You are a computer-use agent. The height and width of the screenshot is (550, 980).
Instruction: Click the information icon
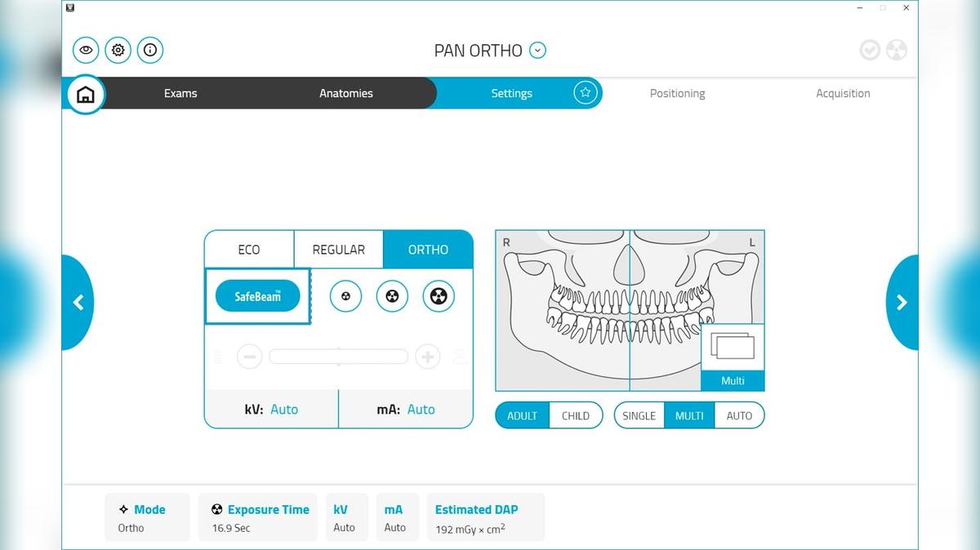[150, 50]
